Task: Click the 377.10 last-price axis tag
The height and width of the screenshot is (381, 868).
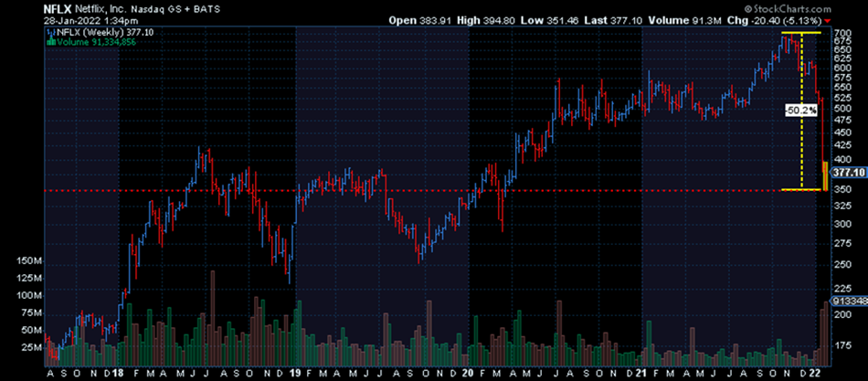Action: (x=848, y=173)
